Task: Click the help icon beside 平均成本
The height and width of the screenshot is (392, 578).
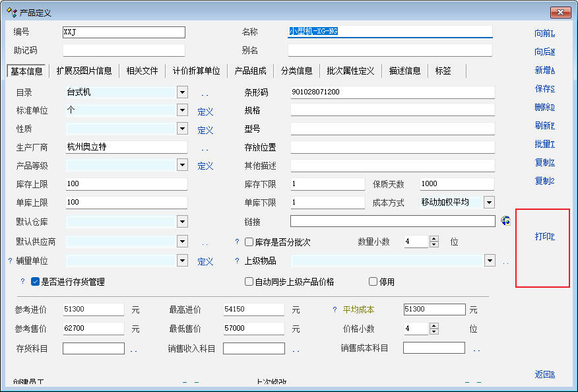Action: tap(335, 310)
